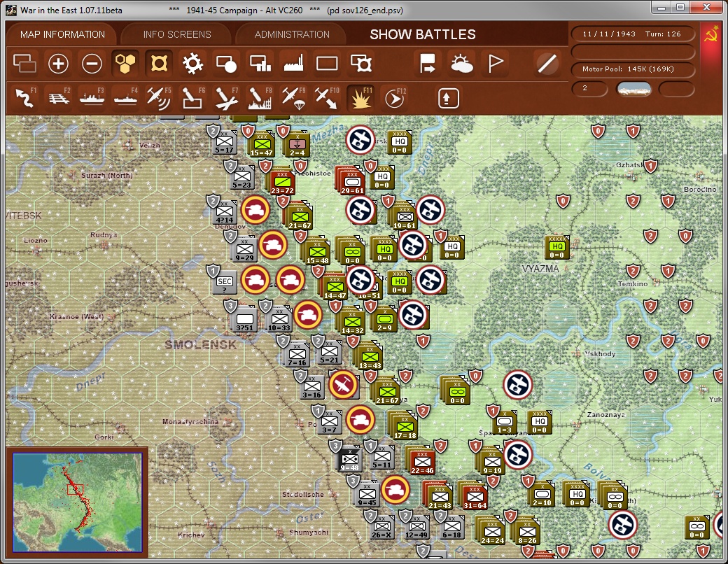Select the red counter labeled 31=64
Image resolution: width=728 pixels, height=564 pixels.
click(x=474, y=497)
